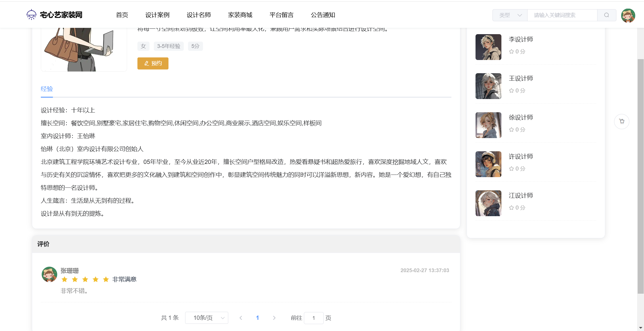Screen dimensions: 644x331
Task: Click the 前往 page number input box
Action: (x=313, y=318)
